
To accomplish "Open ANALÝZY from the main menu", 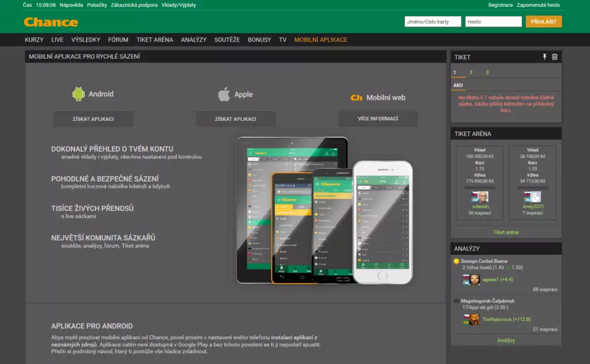I will click(194, 40).
